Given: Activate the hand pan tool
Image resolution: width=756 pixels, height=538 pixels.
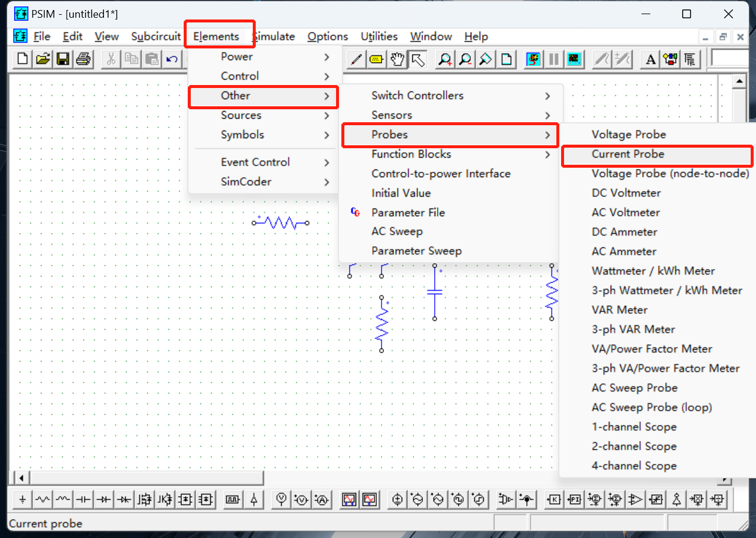Looking at the screenshot, I should (x=397, y=59).
